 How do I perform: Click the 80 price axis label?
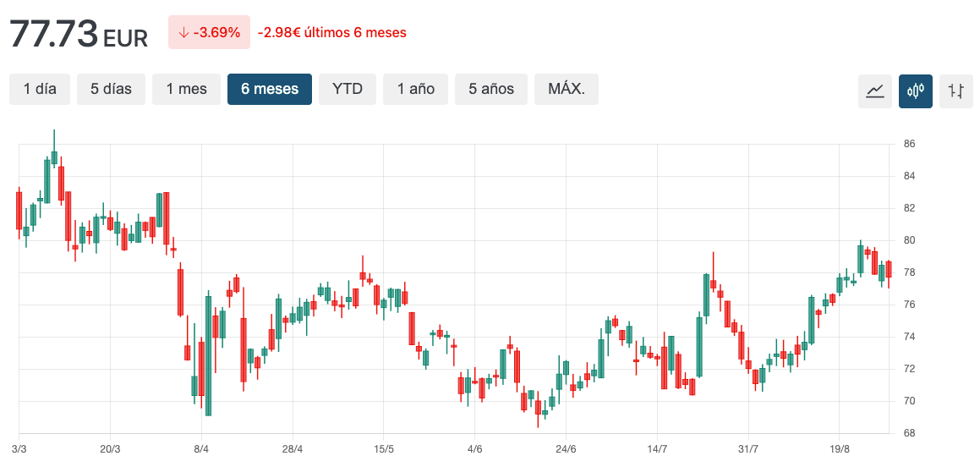[x=909, y=240]
